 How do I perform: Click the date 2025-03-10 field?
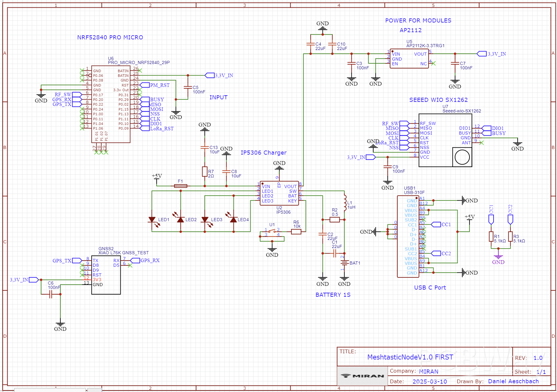[429, 381]
